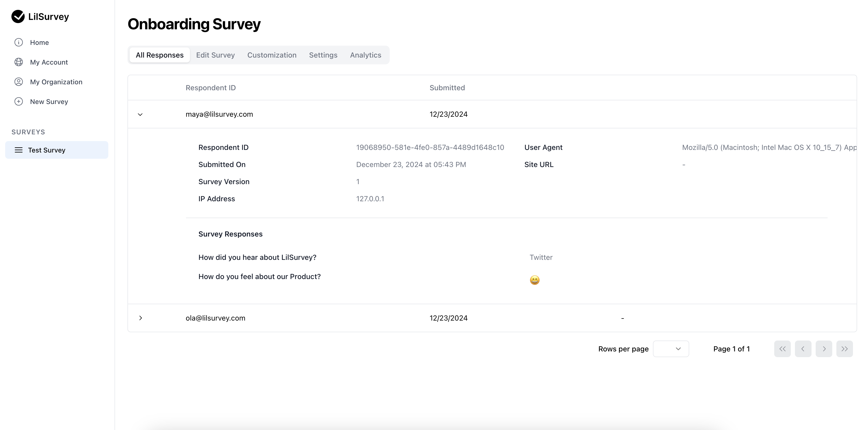Viewport: 868px width, 430px height.
Task: Click the person icon beside My Organization
Action: point(18,82)
